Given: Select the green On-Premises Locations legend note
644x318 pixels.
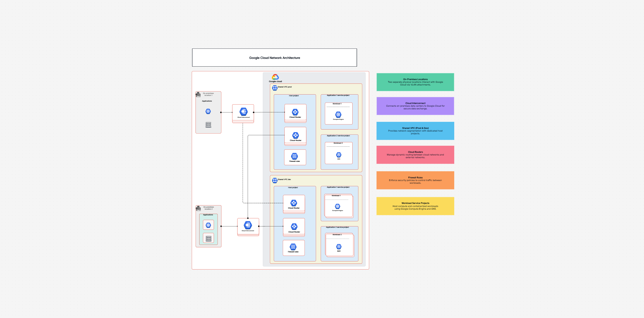Looking at the screenshot, I should pyautogui.click(x=415, y=82).
